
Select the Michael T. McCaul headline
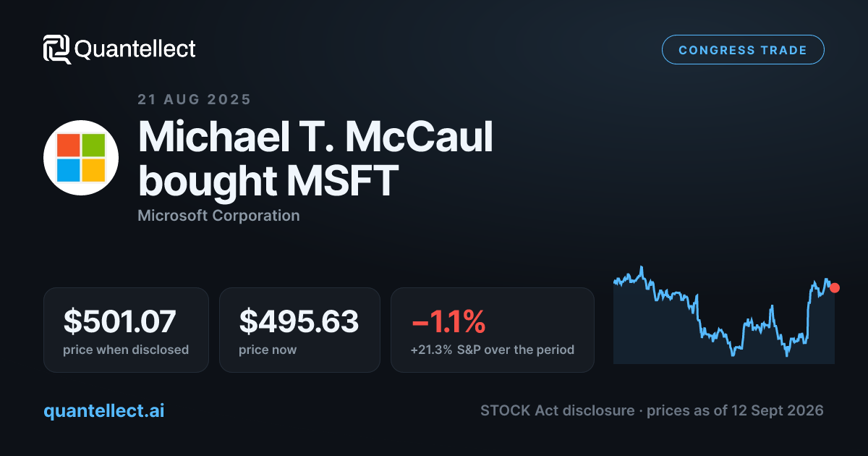click(x=315, y=136)
